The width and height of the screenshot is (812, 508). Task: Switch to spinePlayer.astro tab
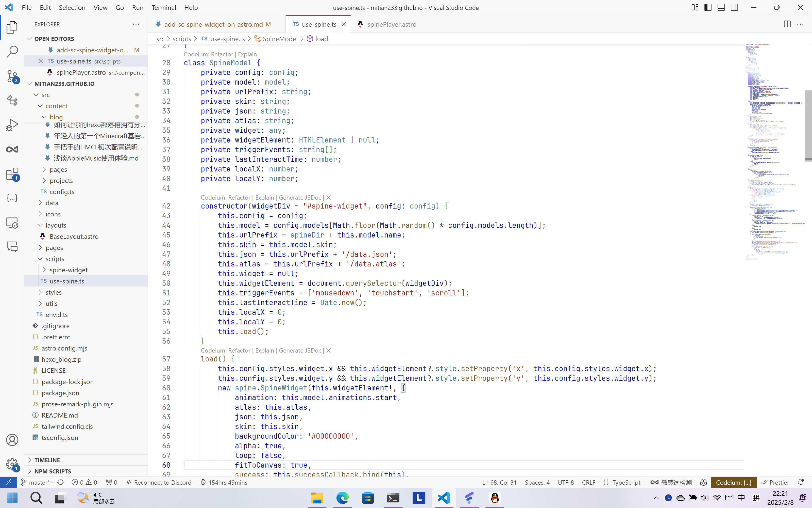391,24
